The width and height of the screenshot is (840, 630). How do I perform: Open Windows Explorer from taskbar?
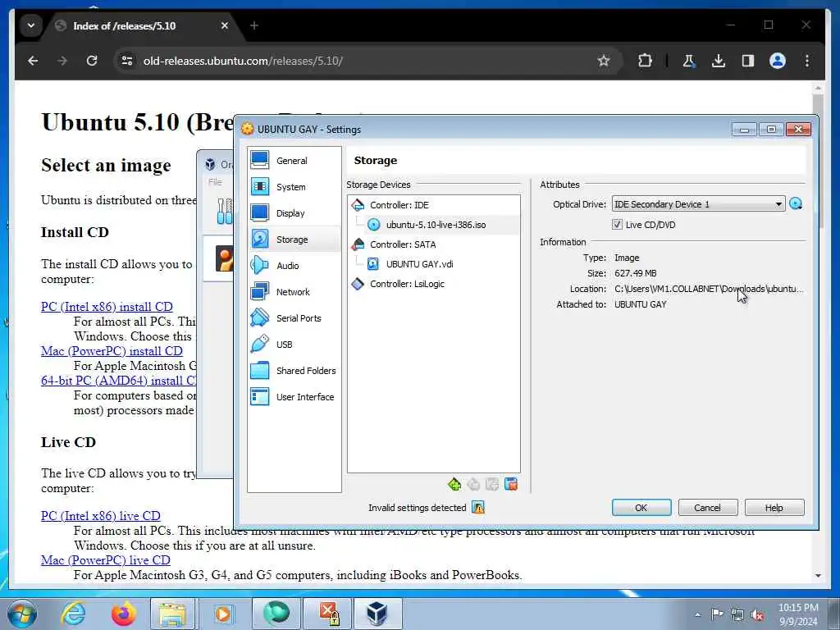(172, 613)
